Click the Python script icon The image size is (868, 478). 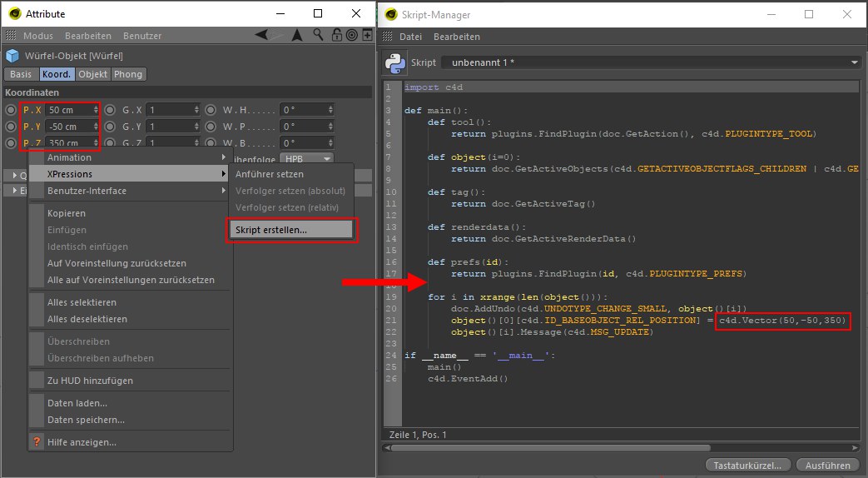(394, 63)
